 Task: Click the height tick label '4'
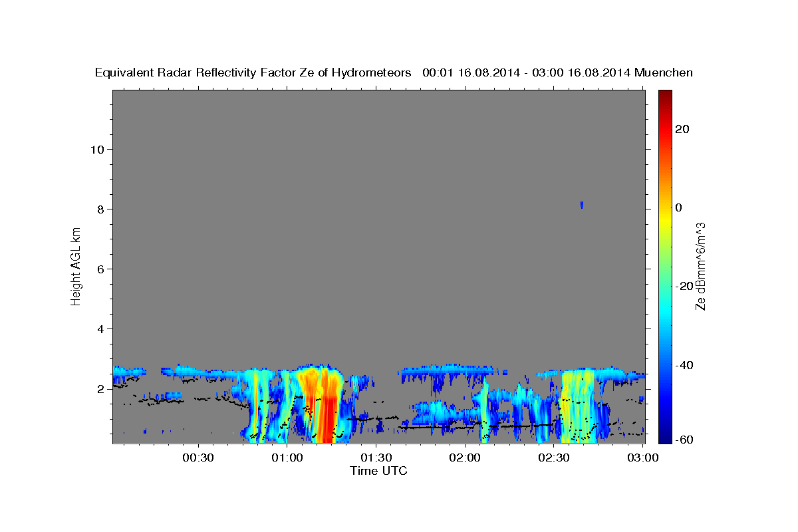(x=99, y=329)
